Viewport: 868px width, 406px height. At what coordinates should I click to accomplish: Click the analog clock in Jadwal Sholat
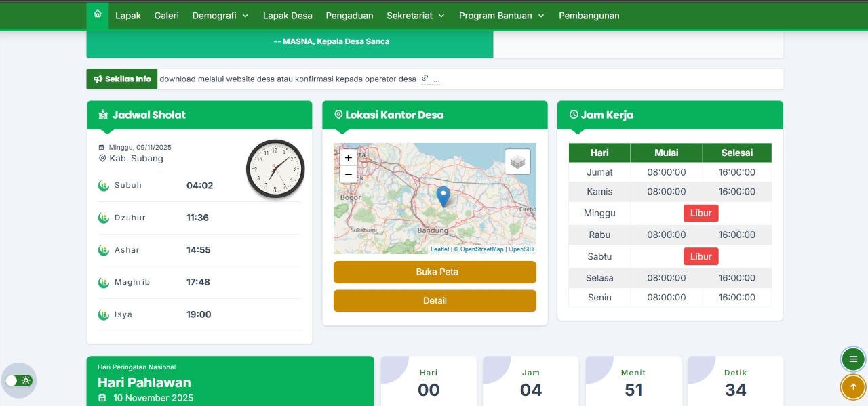[275, 169]
